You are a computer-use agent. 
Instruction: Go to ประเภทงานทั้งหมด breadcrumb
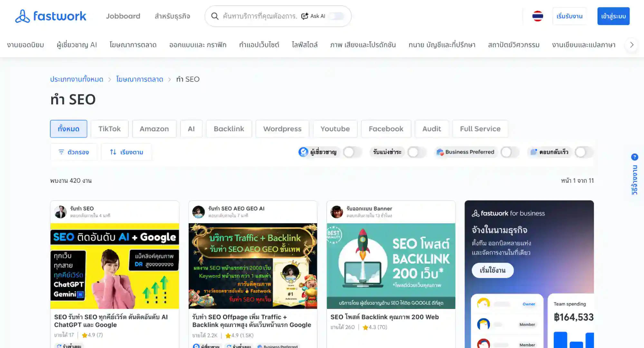tap(77, 79)
